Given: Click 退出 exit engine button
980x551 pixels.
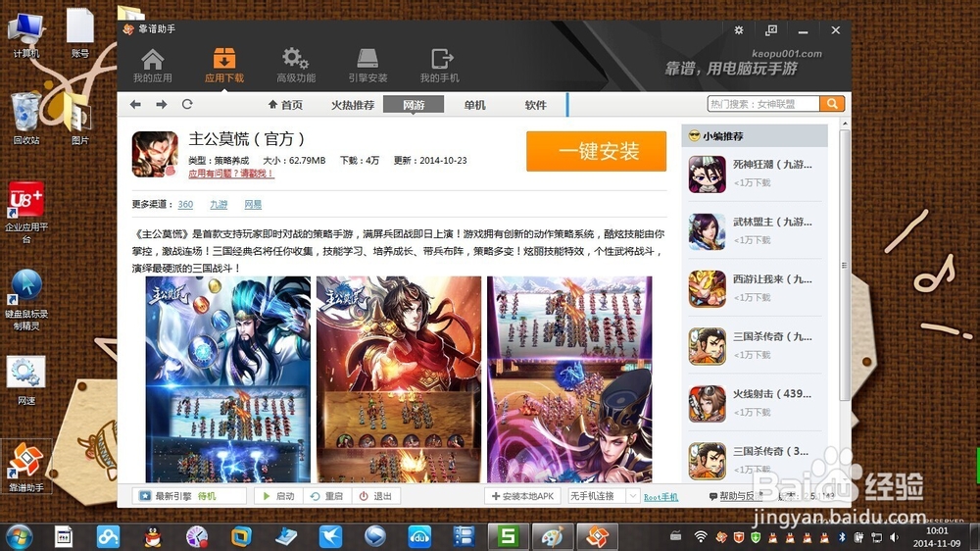Looking at the screenshot, I should click(x=375, y=496).
